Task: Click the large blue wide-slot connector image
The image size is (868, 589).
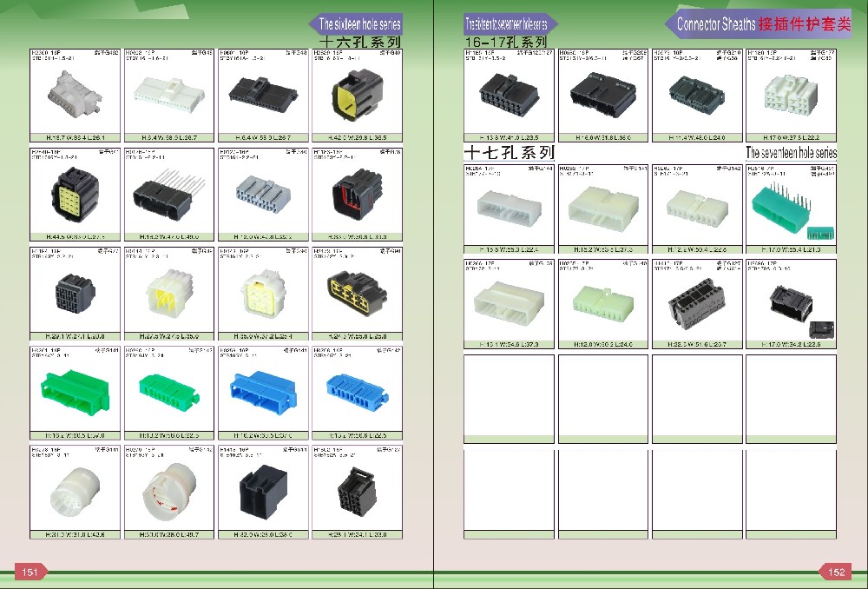Action: pyautogui.click(x=263, y=392)
